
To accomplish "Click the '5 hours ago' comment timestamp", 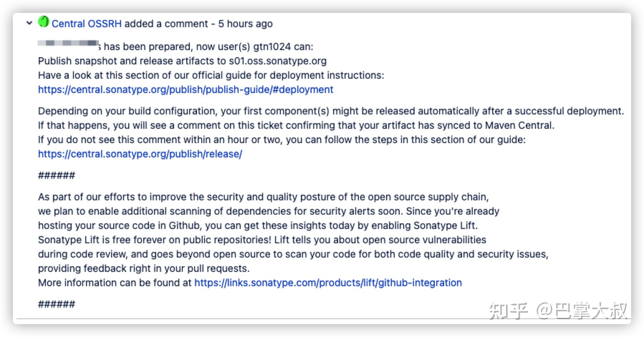I will tap(245, 24).
